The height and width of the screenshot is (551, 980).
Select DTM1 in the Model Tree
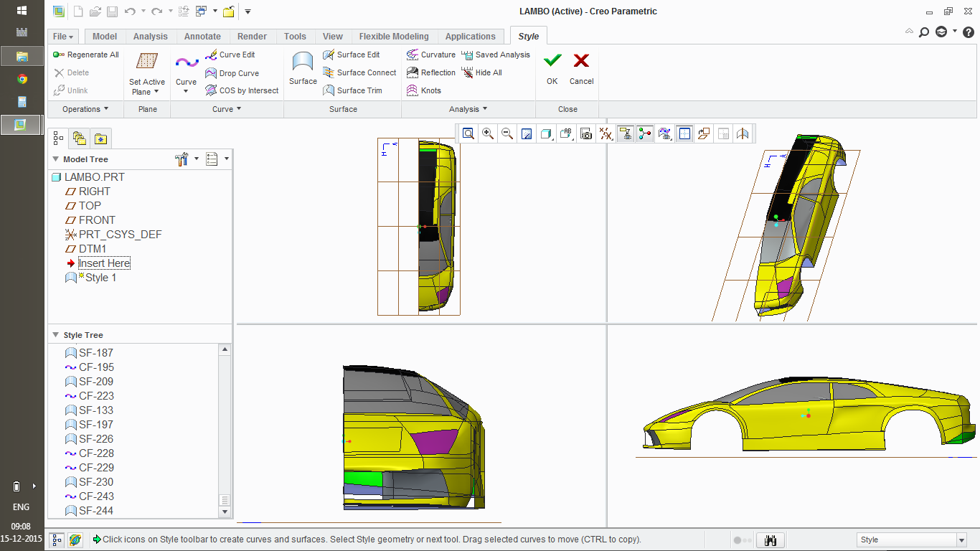pos(85,249)
